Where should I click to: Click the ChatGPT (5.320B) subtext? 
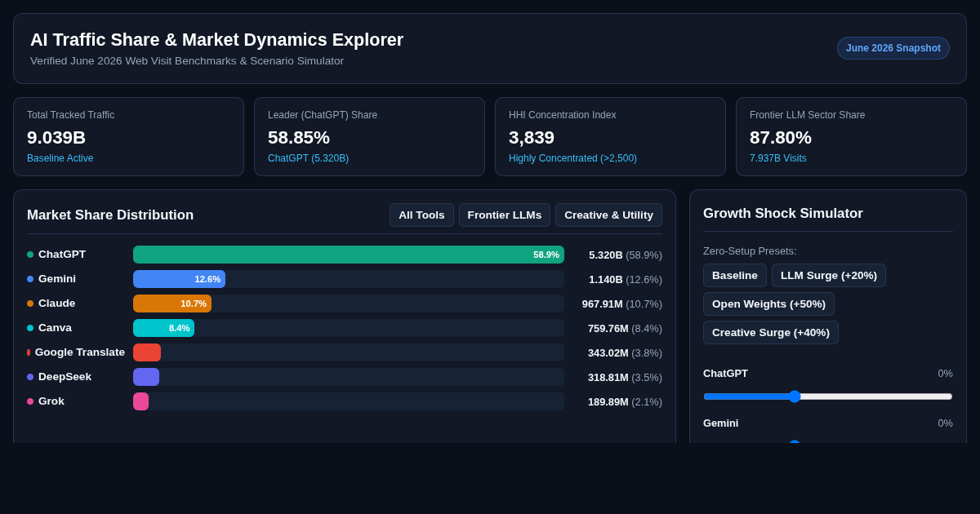pyautogui.click(x=308, y=158)
